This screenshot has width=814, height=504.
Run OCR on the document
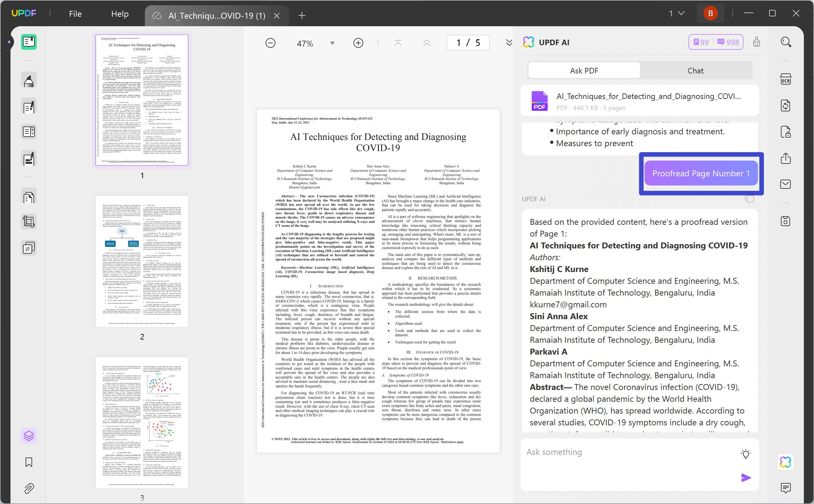786,80
